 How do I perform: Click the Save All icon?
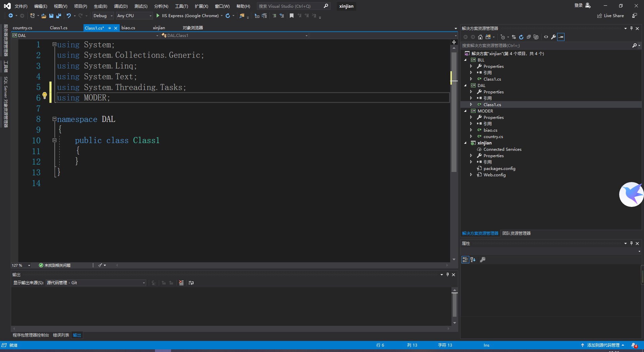pyautogui.click(x=59, y=16)
